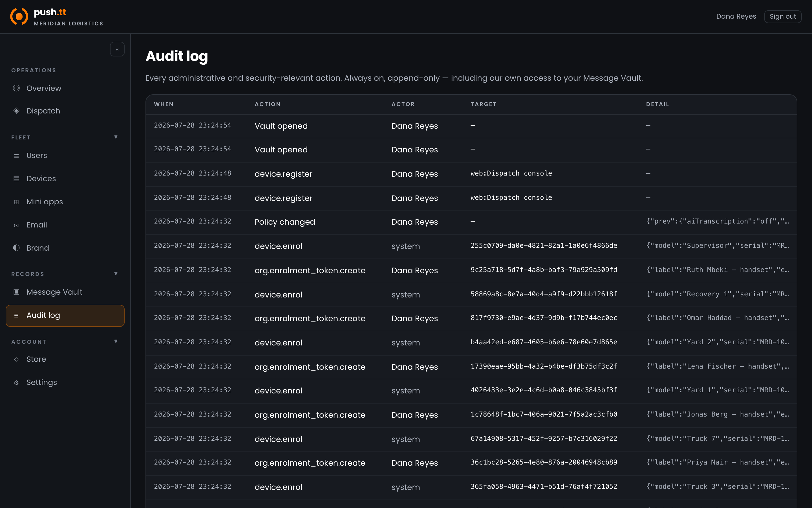Collapse the Fleet section arrow
Image resolution: width=812 pixels, height=508 pixels.
pos(116,137)
